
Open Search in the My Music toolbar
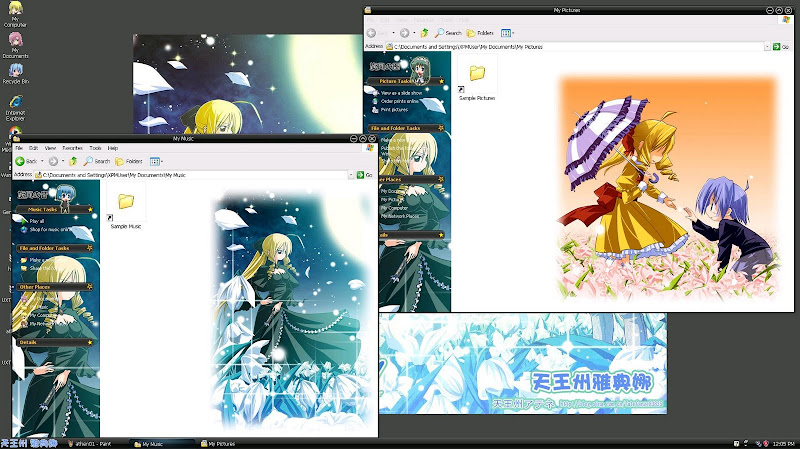[97, 161]
